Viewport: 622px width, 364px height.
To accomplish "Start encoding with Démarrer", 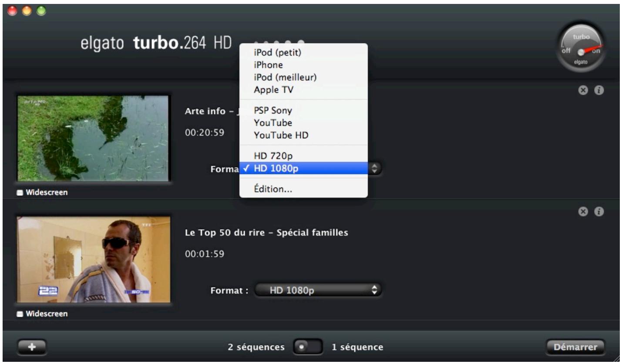I will click(575, 347).
